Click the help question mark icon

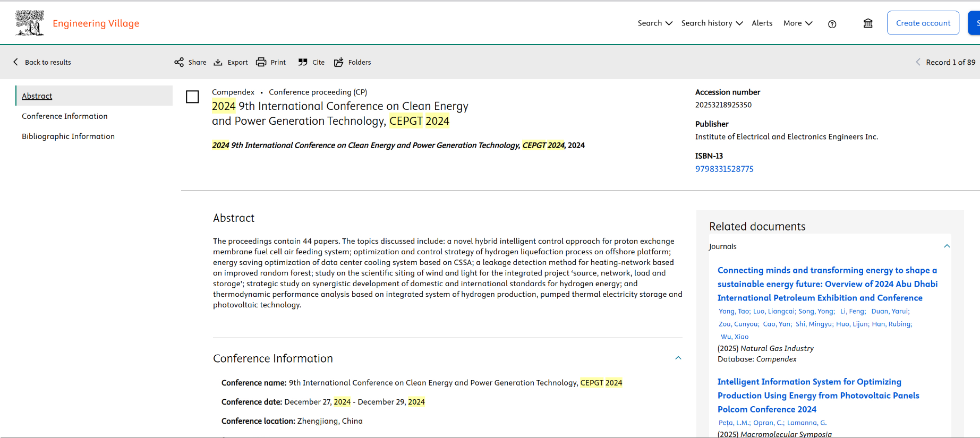[x=832, y=24]
